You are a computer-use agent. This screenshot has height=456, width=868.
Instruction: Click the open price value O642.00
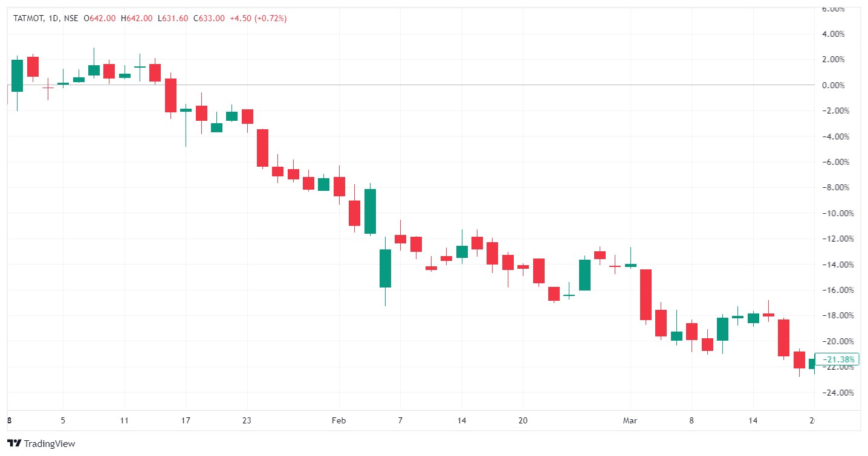coord(101,19)
